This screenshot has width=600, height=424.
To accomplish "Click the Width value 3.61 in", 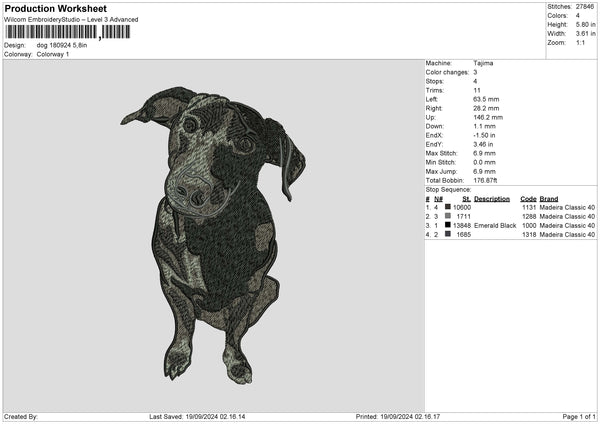I will coord(585,34).
